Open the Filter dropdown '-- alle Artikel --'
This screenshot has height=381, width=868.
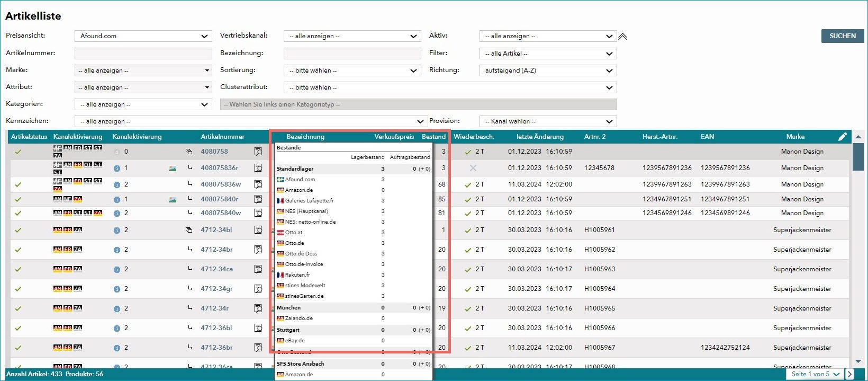tap(548, 54)
